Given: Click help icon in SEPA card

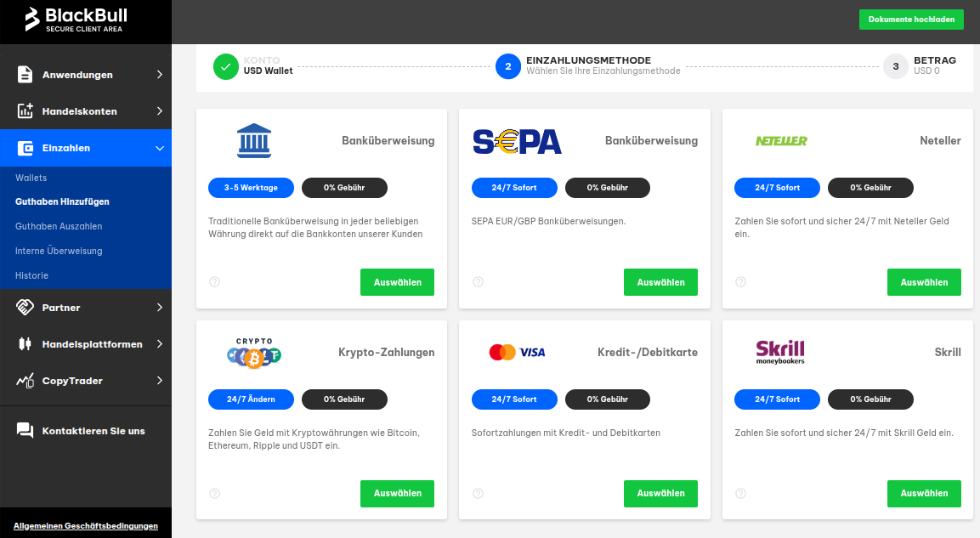Looking at the screenshot, I should coord(478,282).
